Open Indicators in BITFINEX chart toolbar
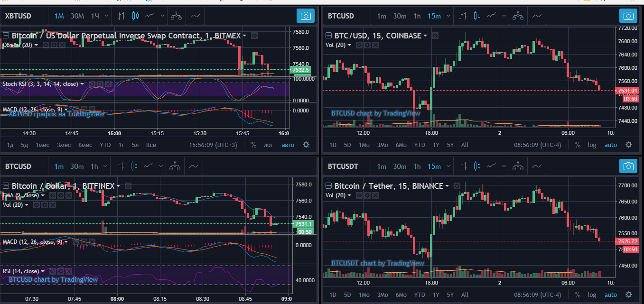 (x=194, y=166)
